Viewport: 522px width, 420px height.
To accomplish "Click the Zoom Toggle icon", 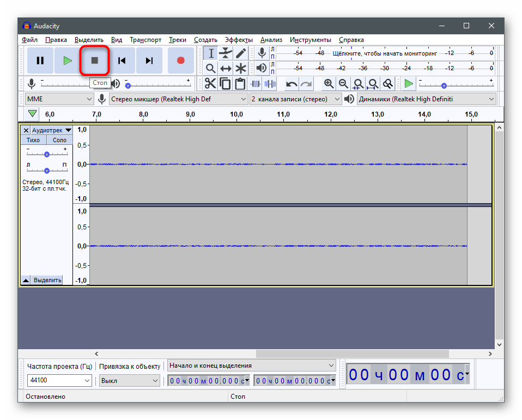I will coord(388,83).
